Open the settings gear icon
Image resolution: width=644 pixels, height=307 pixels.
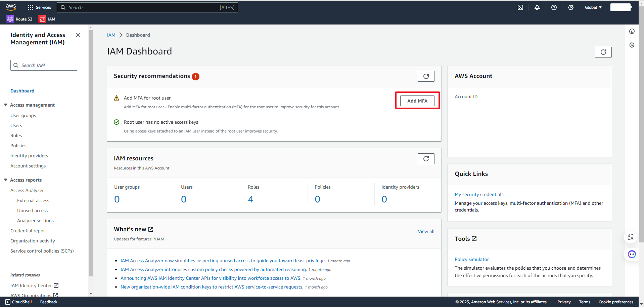[x=571, y=7]
